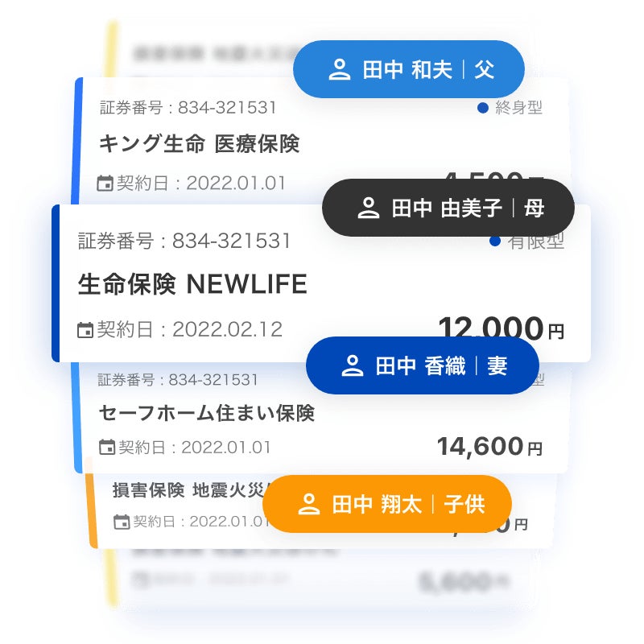Click blue dot next to 終身型
Screen dimensions: 644x644
pos(483,107)
